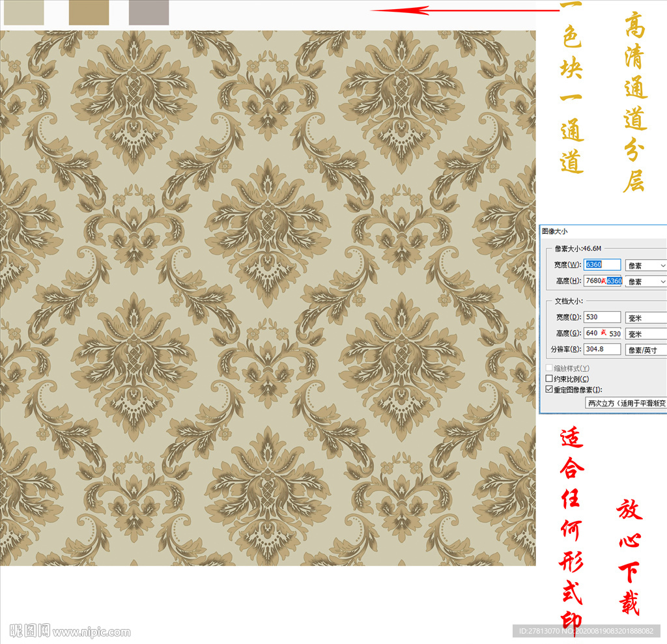The image size is (667, 644).
Task: Click the pixel width field showing 6360
Action: (x=602, y=264)
